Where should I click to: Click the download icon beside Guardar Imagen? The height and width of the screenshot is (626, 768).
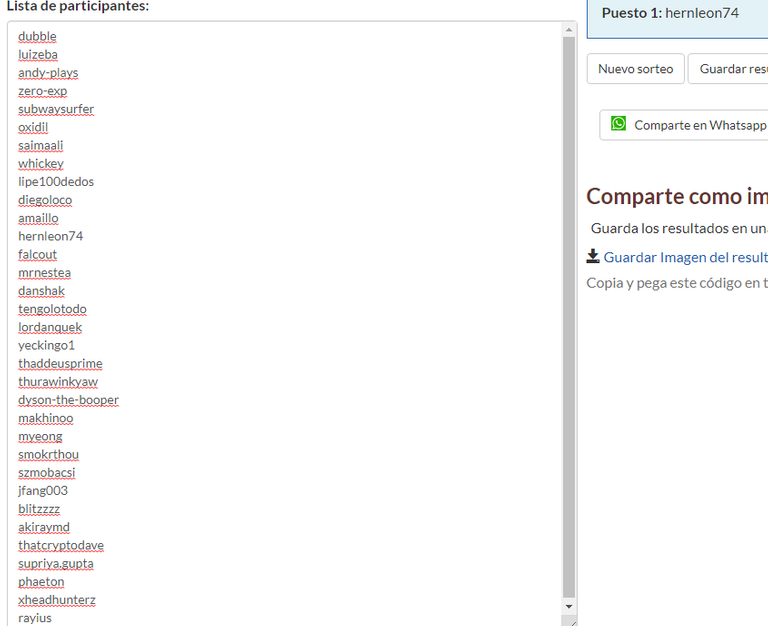point(593,256)
